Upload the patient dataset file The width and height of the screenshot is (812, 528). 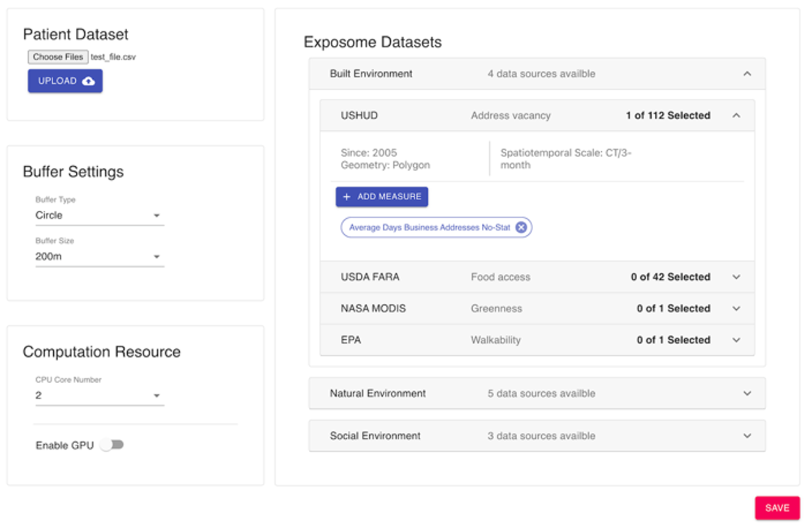65,81
